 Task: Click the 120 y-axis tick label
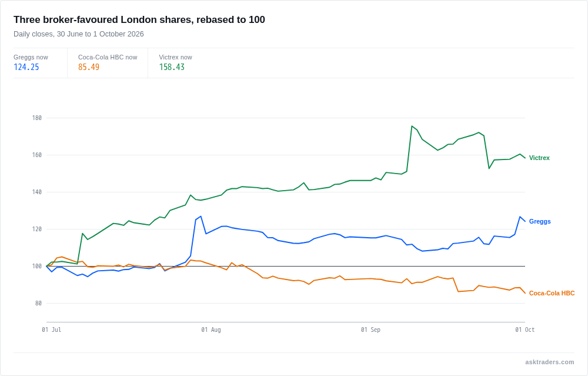36,229
